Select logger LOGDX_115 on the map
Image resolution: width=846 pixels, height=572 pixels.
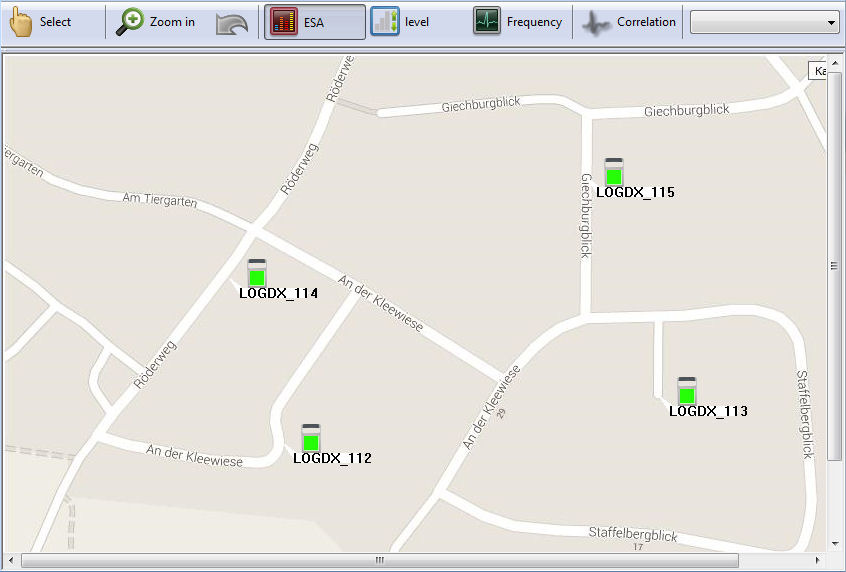pyautogui.click(x=614, y=172)
